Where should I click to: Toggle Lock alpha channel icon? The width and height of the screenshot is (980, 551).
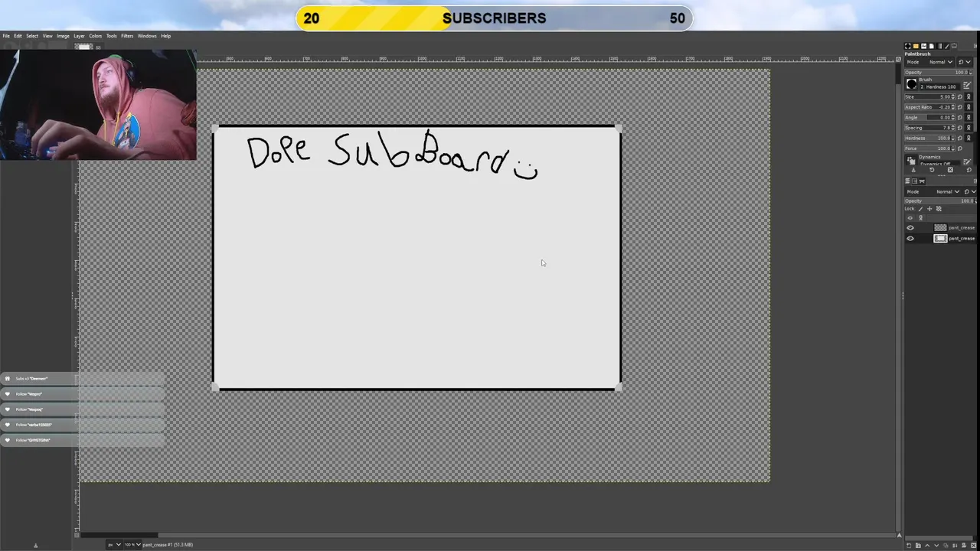939,209
